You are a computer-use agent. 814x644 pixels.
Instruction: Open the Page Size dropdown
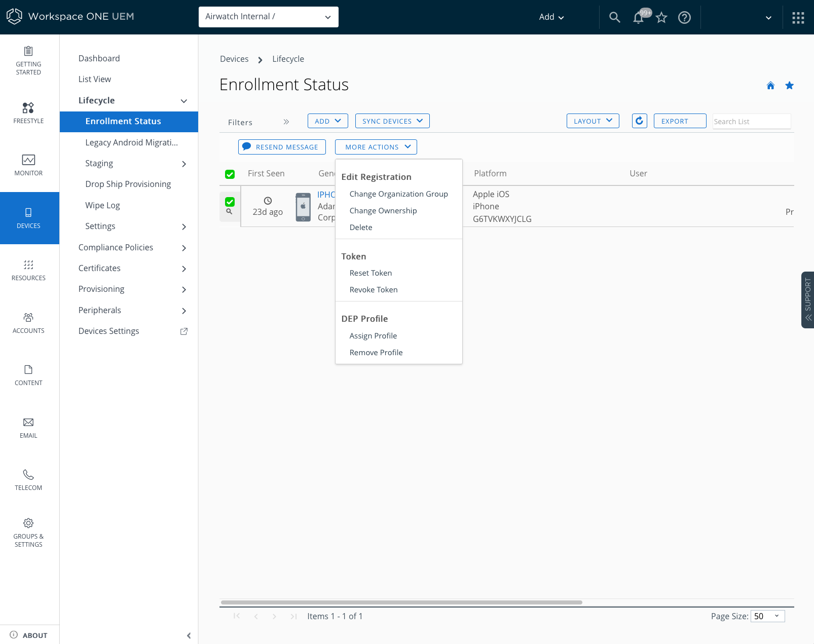click(767, 616)
